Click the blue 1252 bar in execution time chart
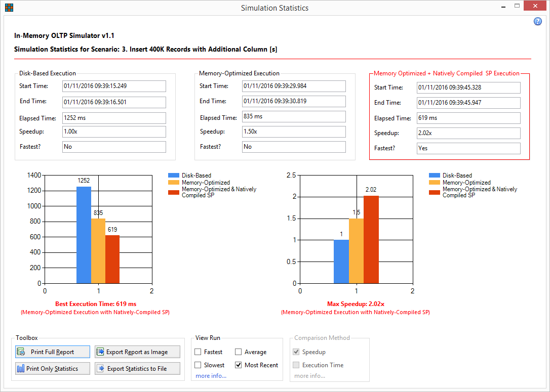Image resolution: width=550 pixels, height=392 pixels. coord(84,235)
